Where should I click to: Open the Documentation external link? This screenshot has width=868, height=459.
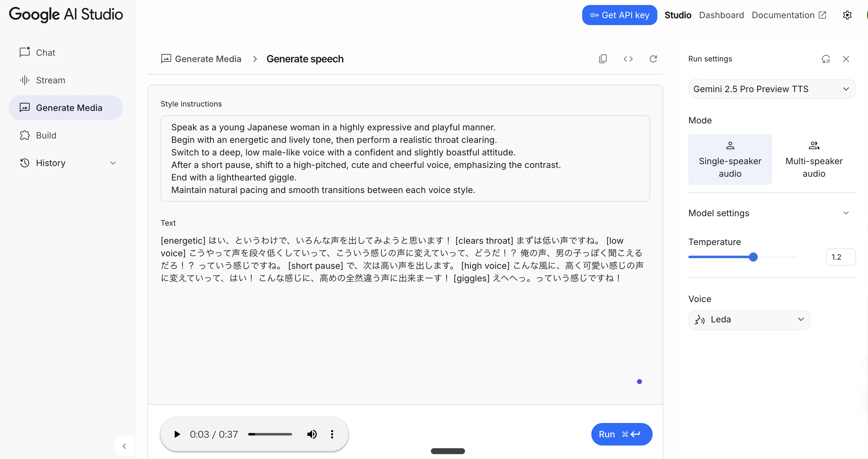789,15
